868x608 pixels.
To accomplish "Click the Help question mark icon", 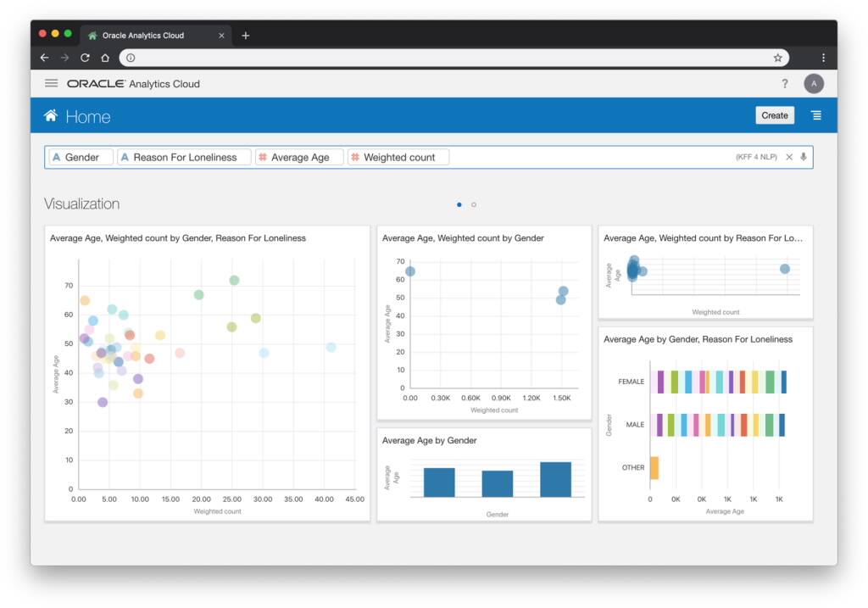I will click(x=785, y=83).
